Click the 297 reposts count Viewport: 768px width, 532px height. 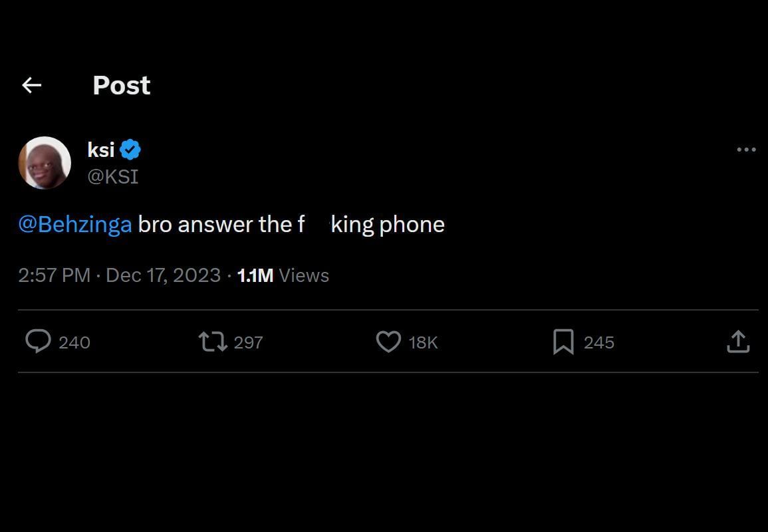click(x=249, y=342)
